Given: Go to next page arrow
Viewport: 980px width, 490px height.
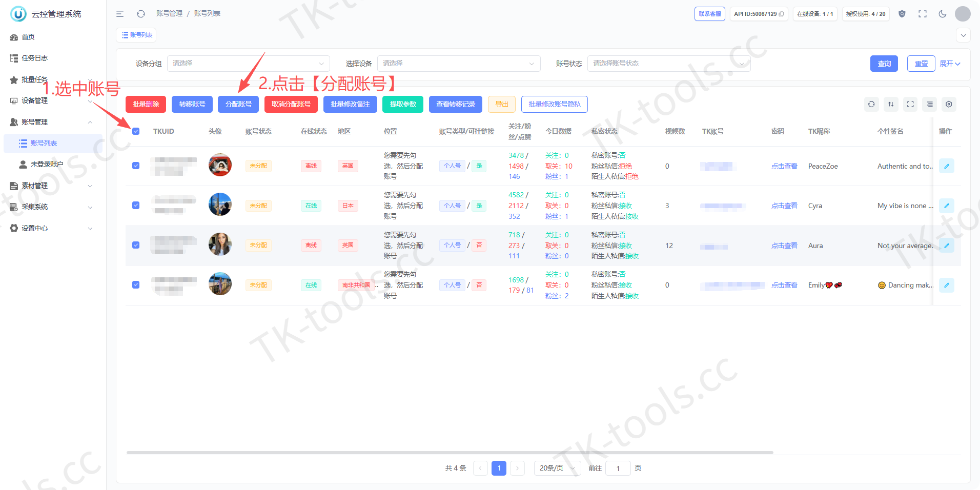Looking at the screenshot, I should [x=517, y=468].
